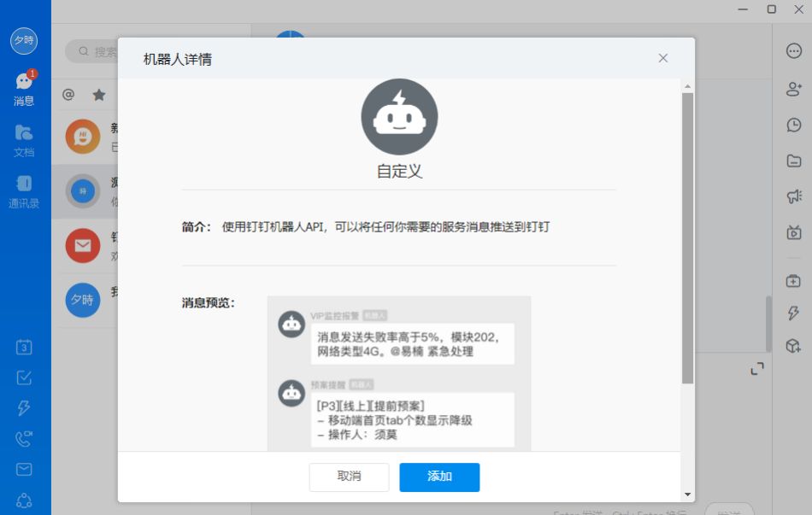
Task: Open the to-do checkmark icon in sidebar
Action: (24, 377)
